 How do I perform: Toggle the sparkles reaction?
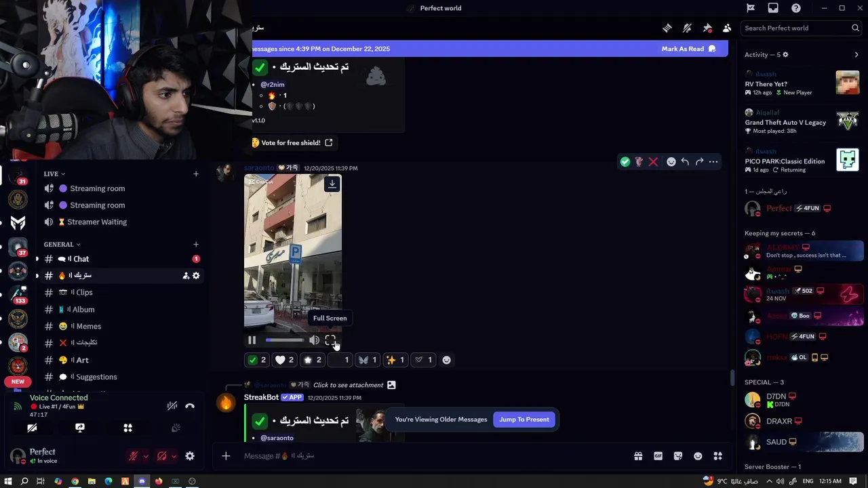click(395, 360)
